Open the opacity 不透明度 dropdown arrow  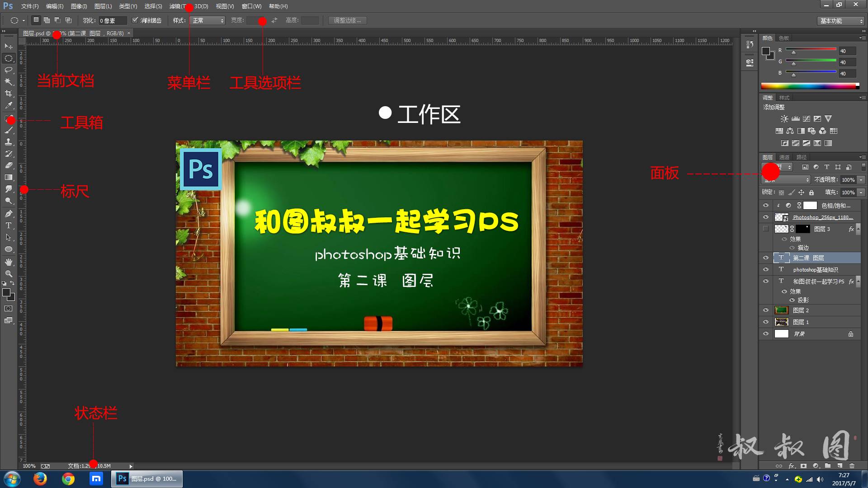tap(861, 180)
